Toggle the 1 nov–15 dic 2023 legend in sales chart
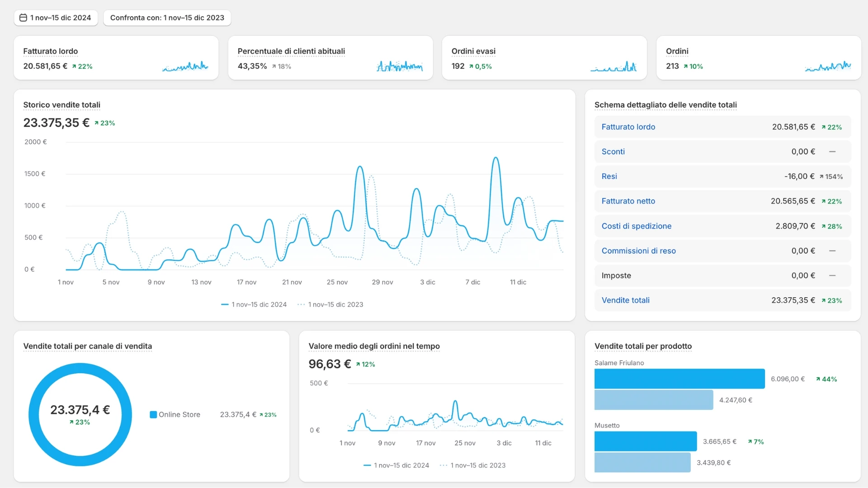Image resolution: width=868 pixels, height=488 pixels. click(x=330, y=305)
